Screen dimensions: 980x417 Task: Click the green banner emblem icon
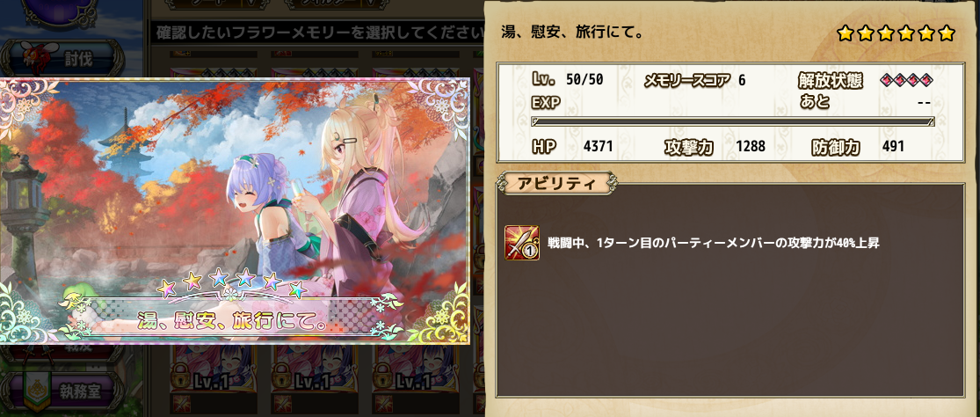pyautogui.click(x=35, y=392)
